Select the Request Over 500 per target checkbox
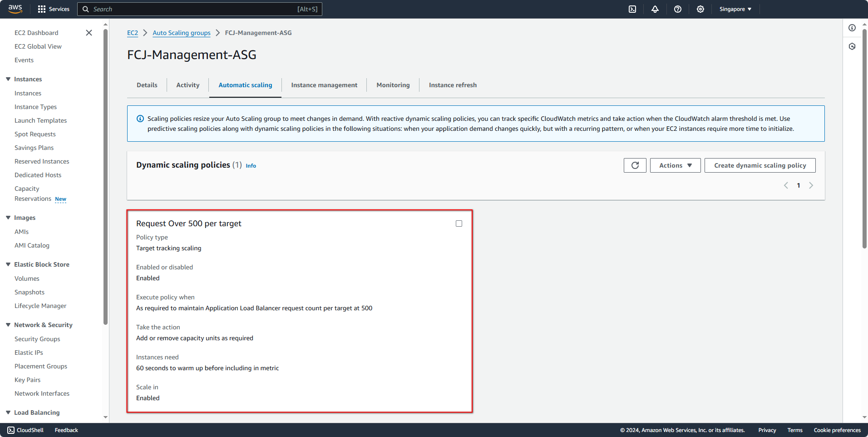Screen dimensions: 868x437 pyautogui.click(x=459, y=223)
